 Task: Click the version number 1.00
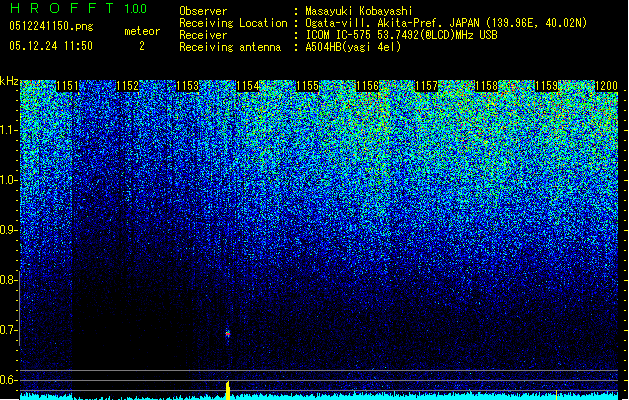135,8
